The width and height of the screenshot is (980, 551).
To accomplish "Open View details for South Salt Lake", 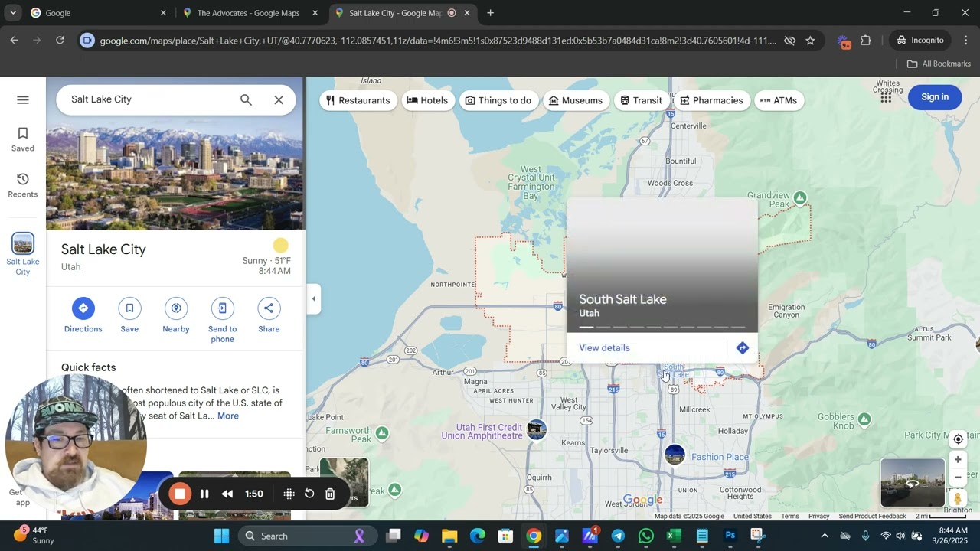I will (x=604, y=348).
